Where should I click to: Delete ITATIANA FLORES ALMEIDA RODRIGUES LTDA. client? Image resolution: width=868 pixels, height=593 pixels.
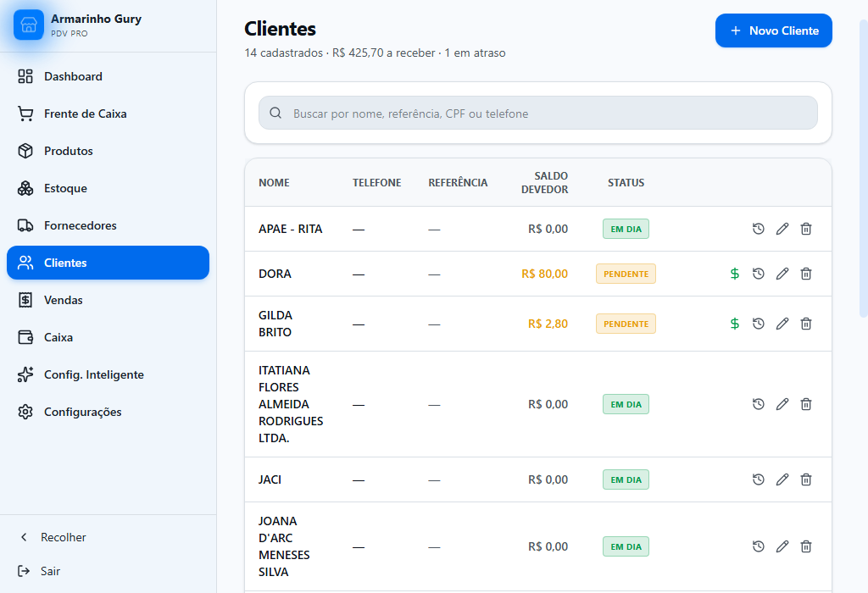click(x=806, y=404)
